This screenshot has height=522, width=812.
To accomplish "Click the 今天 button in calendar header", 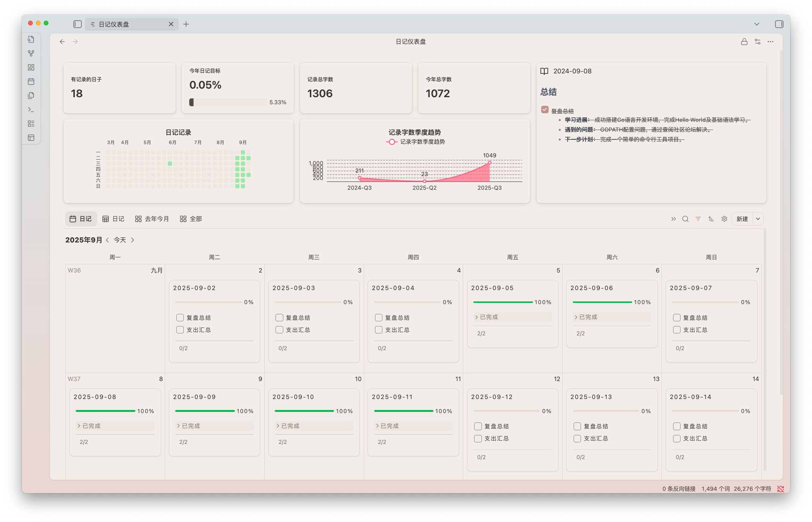I will [x=120, y=240].
